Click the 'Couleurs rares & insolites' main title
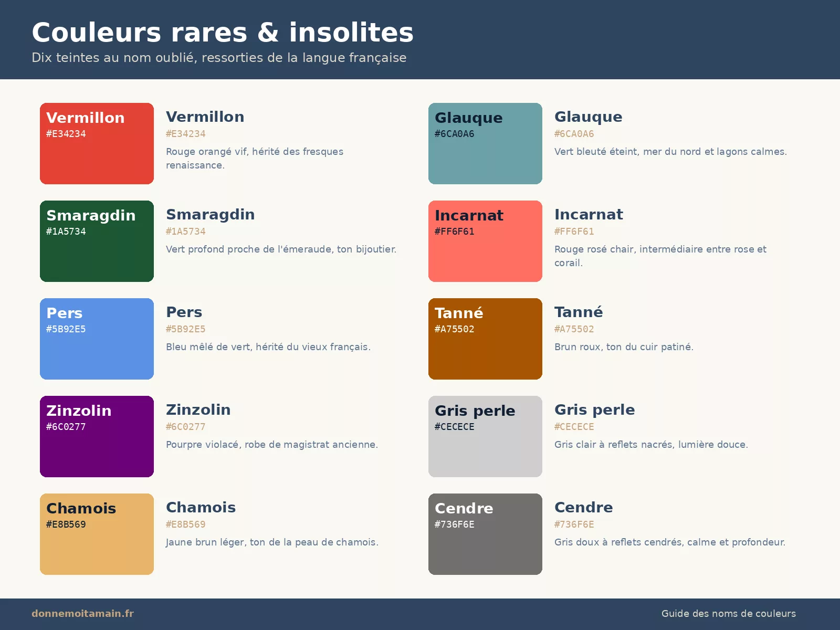 click(x=223, y=33)
